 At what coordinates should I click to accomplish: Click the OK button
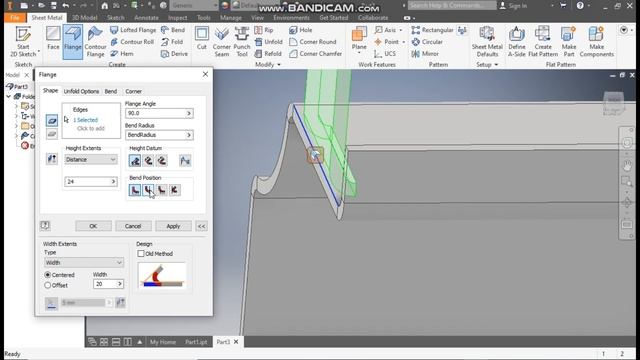pos(93,226)
